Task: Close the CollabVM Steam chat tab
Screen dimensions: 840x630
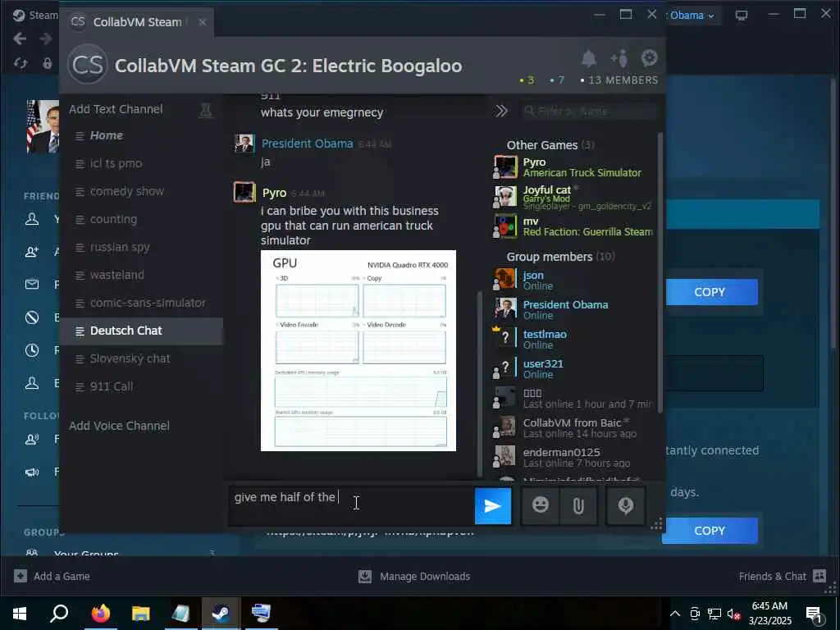Action: (202, 22)
